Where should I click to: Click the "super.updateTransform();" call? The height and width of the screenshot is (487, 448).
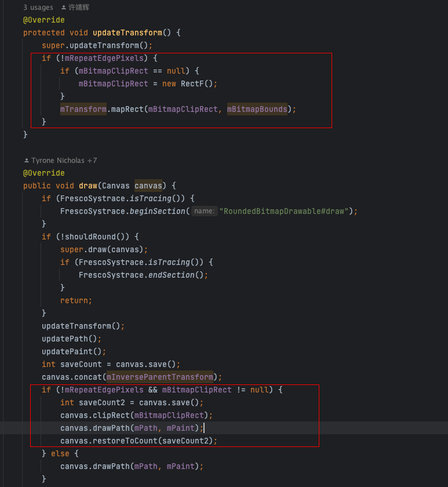tap(97, 46)
